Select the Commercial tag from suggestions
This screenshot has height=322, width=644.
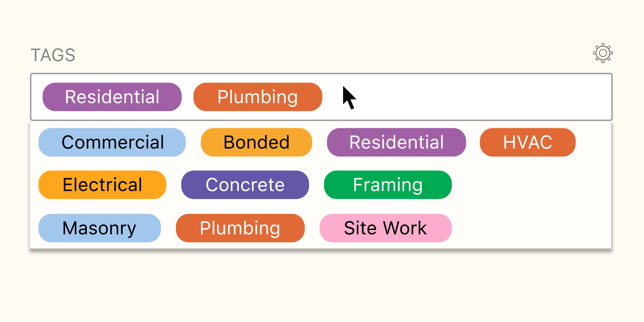pyautogui.click(x=112, y=142)
